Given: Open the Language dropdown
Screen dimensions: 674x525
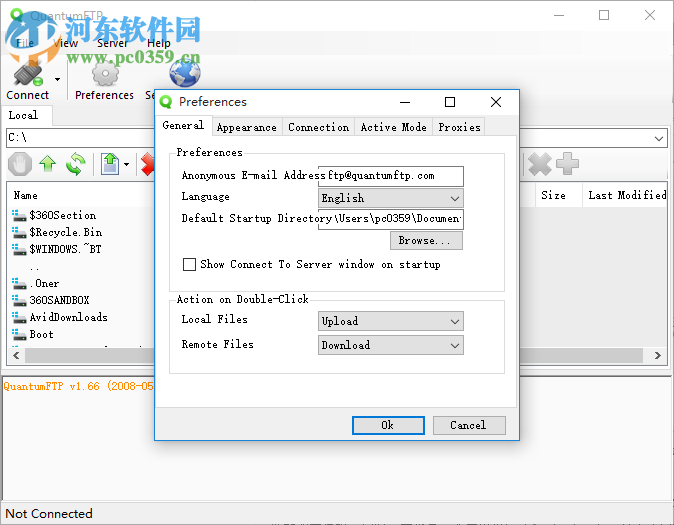Looking at the screenshot, I should coord(391,198).
